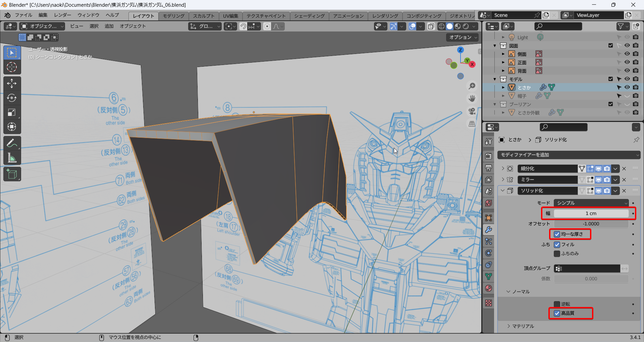Switch to the モデリング workspace tab
The height and width of the screenshot is (342, 644).
[x=173, y=16]
